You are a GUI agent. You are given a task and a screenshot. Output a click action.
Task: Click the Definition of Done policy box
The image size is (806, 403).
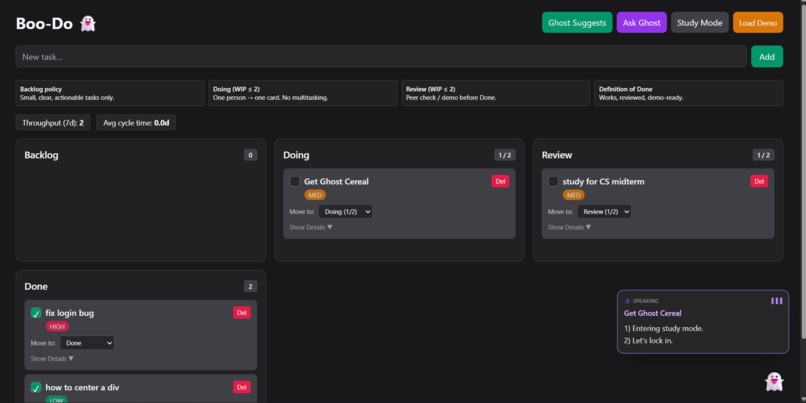(689, 93)
